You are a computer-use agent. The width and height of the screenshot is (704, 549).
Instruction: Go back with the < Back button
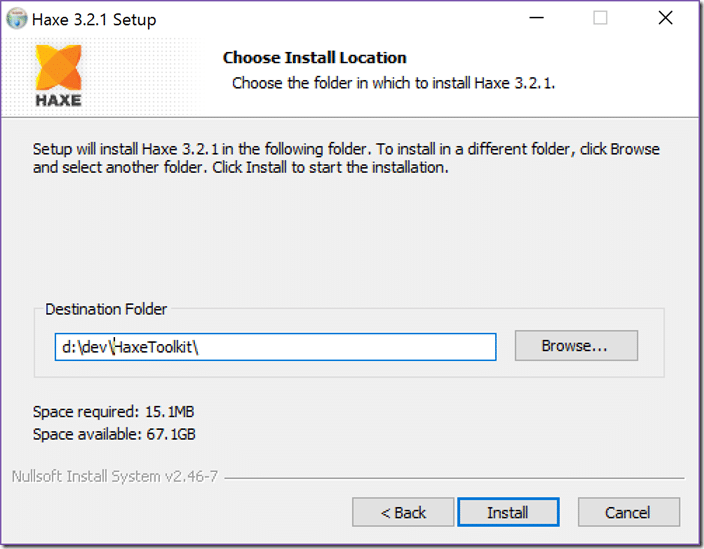(403, 512)
